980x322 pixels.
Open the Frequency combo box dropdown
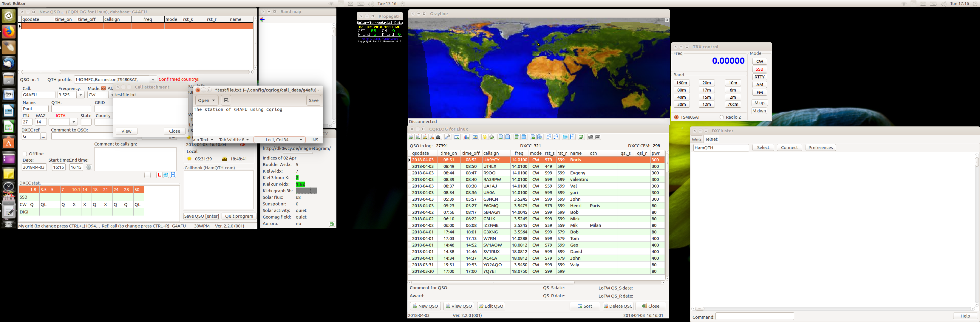[81, 95]
